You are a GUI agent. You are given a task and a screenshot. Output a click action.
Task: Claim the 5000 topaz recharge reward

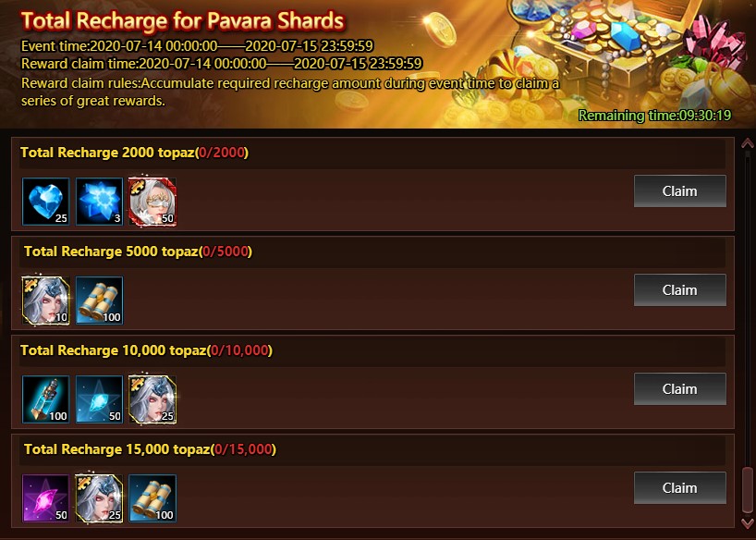pyautogui.click(x=680, y=290)
